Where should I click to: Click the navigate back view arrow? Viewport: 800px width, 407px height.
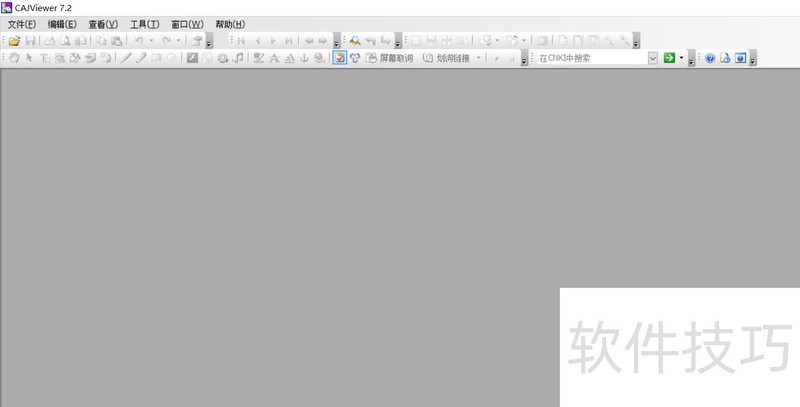(x=309, y=41)
